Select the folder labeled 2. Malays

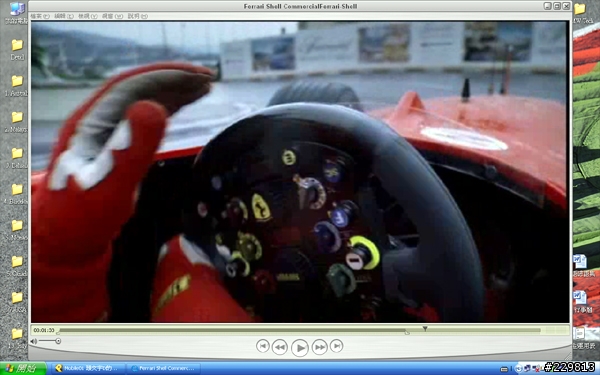[16, 122]
